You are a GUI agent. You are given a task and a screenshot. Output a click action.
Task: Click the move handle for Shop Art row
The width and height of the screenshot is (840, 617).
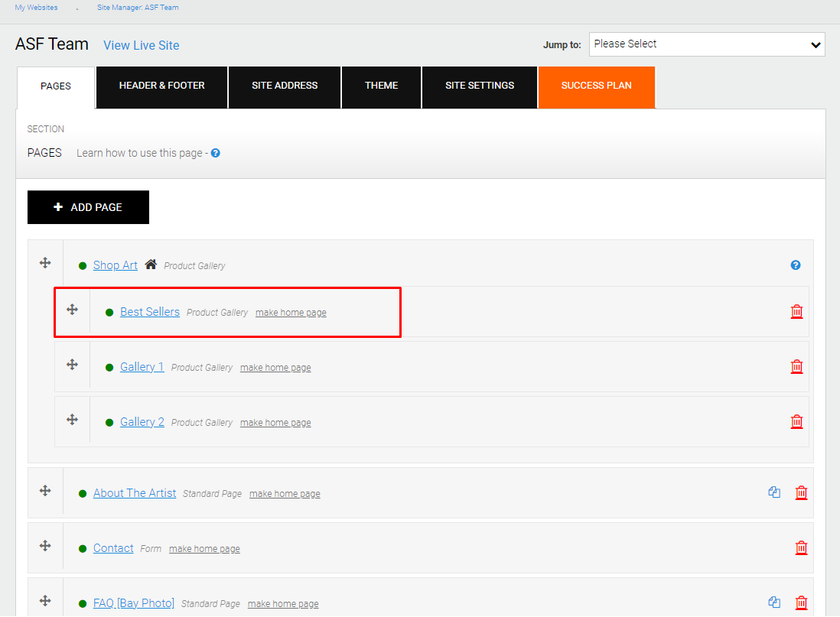[46, 263]
